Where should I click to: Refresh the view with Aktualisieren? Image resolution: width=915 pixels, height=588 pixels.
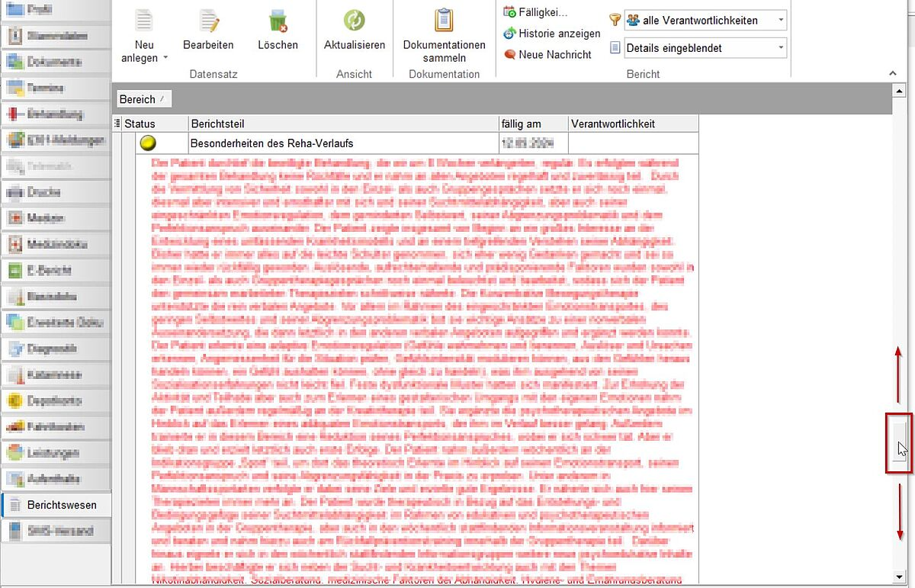pyautogui.click(x=354, y=21)
